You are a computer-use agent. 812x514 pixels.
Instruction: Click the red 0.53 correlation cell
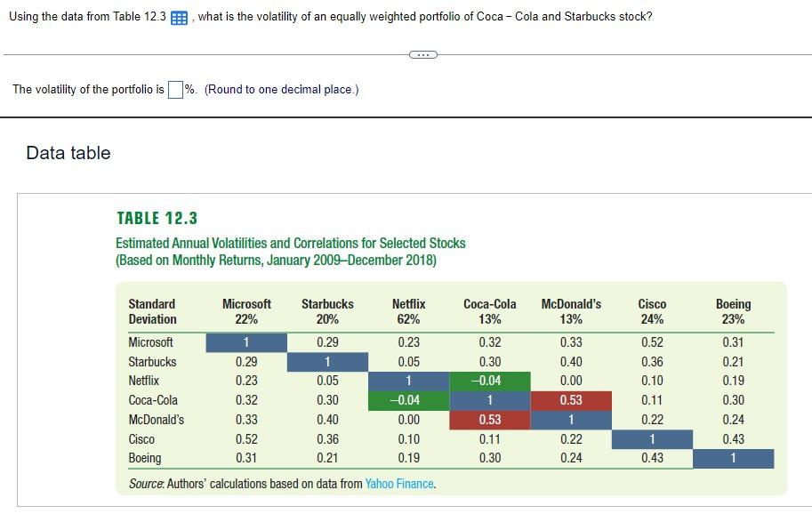(571, 401)
